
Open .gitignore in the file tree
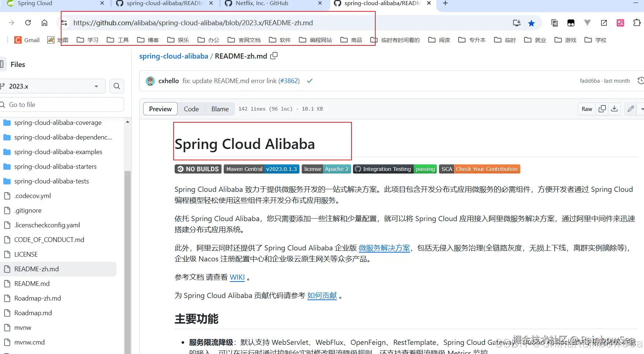28,210
